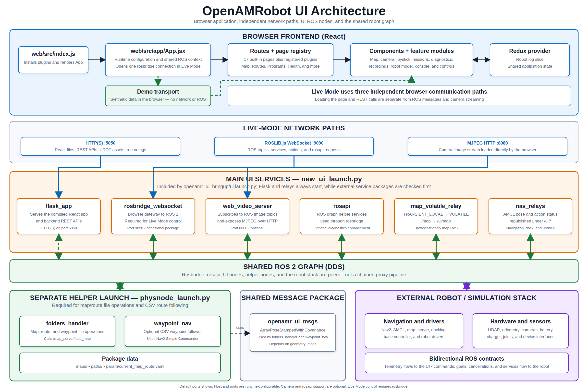
Task: Click 'Telemetry flows to the UI' text
Action: pyautogui.click(x=467, y=366)
